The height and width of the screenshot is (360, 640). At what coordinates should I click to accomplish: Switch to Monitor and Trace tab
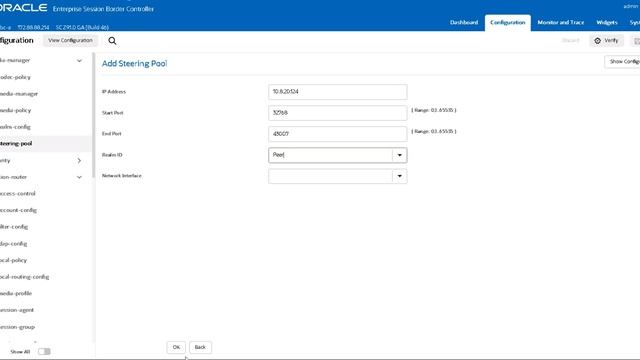[560, 22]
